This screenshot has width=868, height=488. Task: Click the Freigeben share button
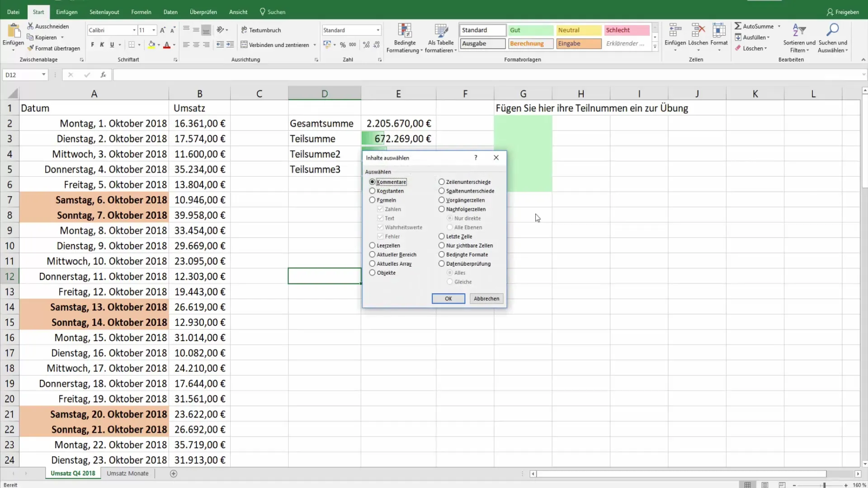pos(843,12)
